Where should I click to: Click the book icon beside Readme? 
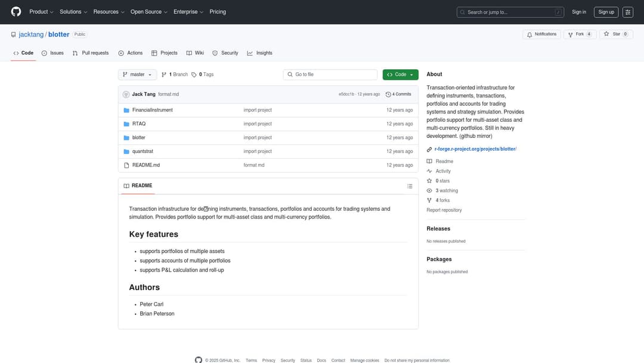[429, 161]
